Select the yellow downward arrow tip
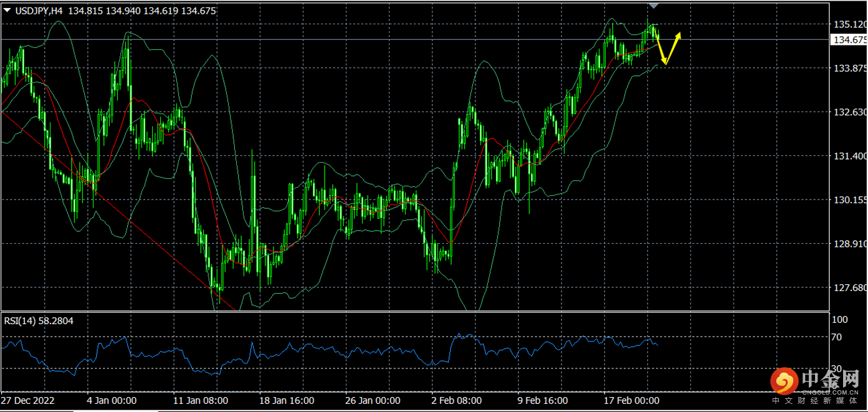 [x=665, y=62]
